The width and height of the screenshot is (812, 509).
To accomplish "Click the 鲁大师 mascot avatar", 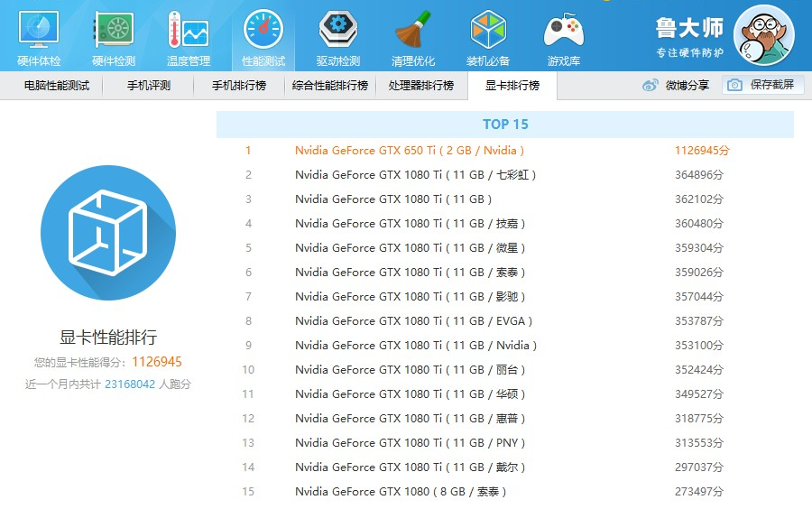I will [764, 35].
